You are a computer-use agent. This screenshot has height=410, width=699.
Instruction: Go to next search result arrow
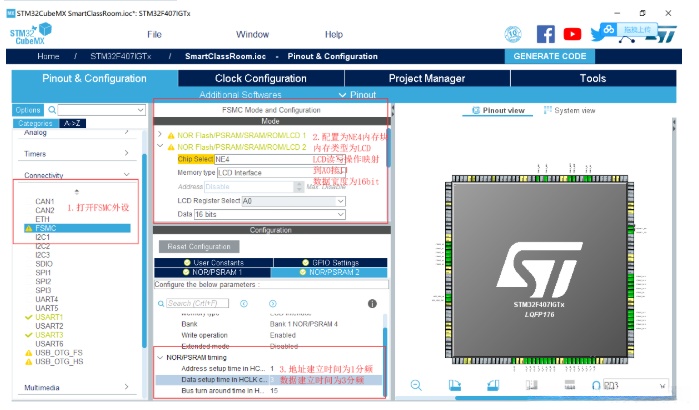273,303
